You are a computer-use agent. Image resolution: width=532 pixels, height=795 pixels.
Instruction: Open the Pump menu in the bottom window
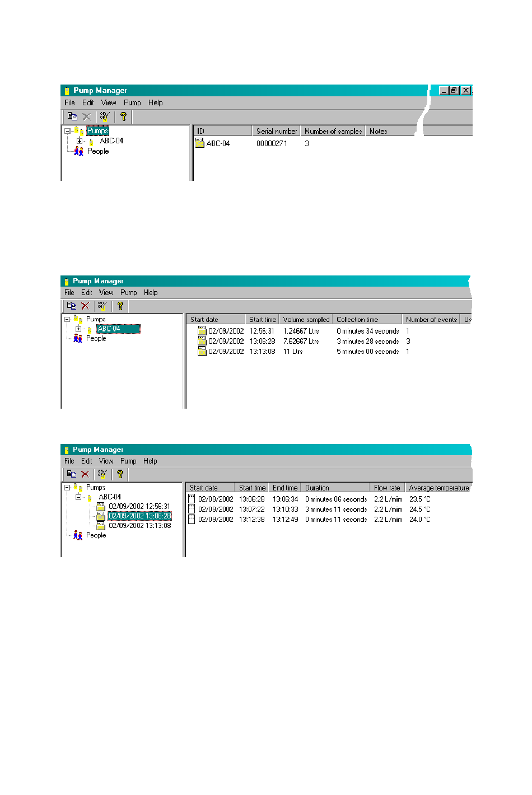pos(128,461)
